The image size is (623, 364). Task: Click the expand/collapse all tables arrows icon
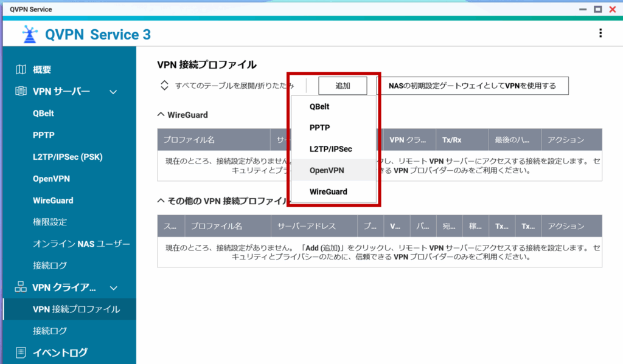[164, 86]
